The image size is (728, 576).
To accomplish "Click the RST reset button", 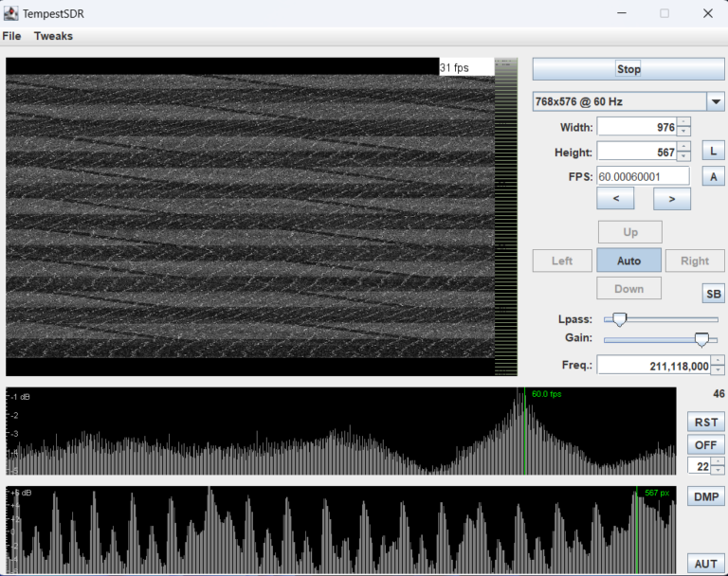I will pyautogui.click(x=705, y=422).
